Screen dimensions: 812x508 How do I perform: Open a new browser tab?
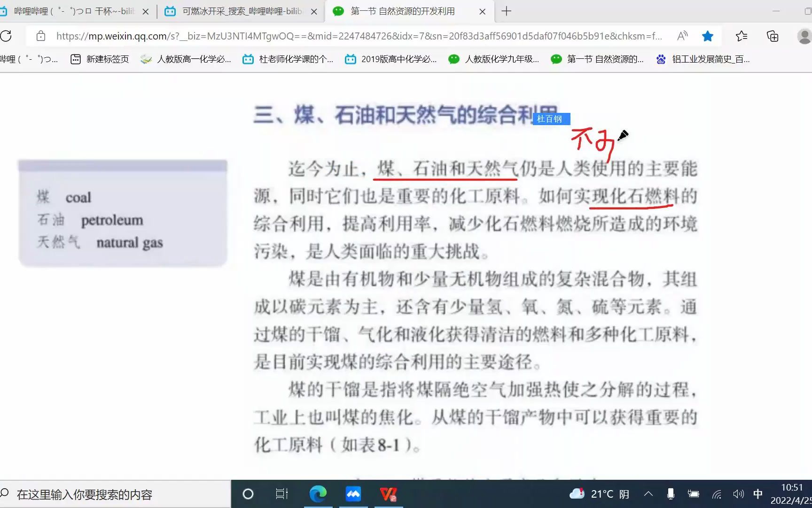pyautogui.click(x=506, y=11)
